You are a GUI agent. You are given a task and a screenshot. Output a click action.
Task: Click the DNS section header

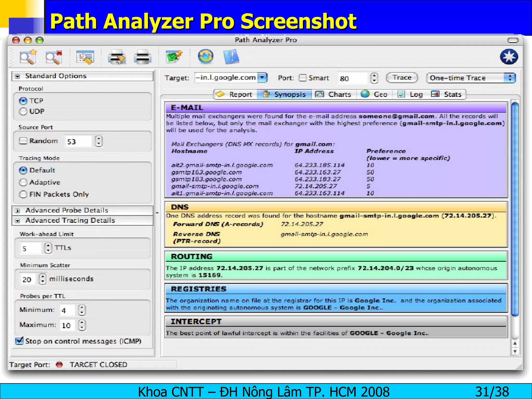pyautogui.click(x=336, y=207)
